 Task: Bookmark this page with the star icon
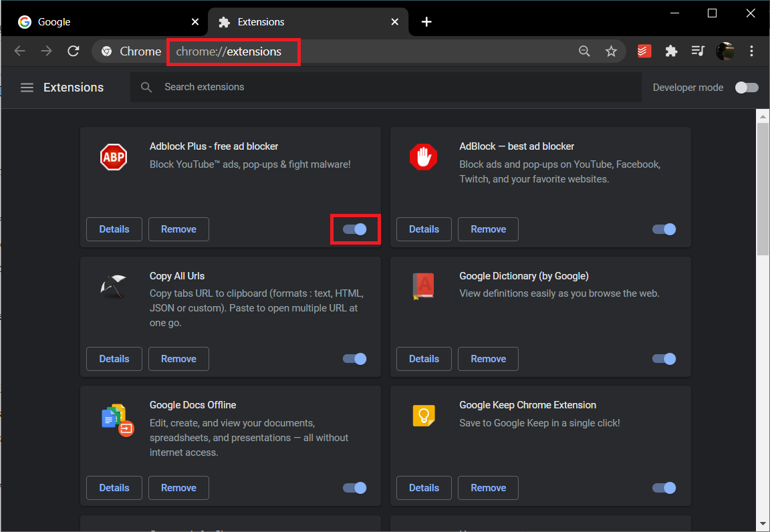coord(611,51)
